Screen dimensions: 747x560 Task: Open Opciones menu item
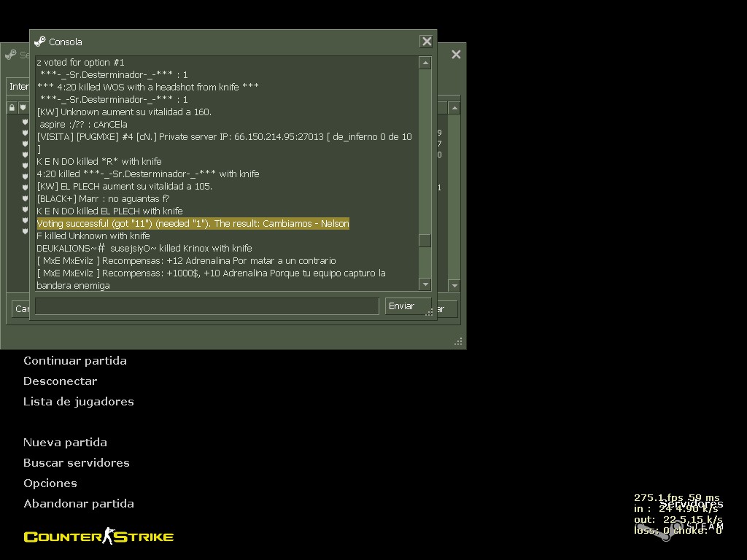point(50,483)
